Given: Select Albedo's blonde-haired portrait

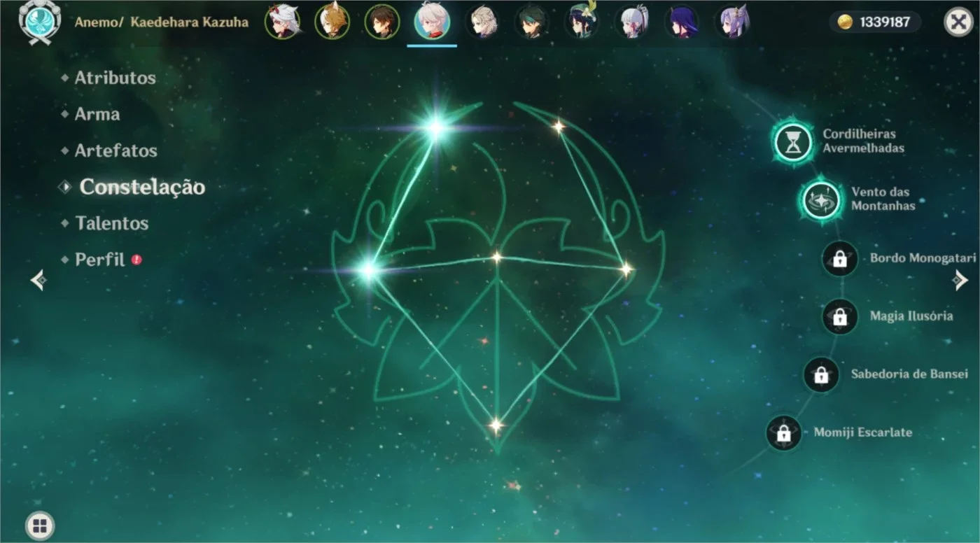Looking at the screenshot, I should (x=482, y=22).
